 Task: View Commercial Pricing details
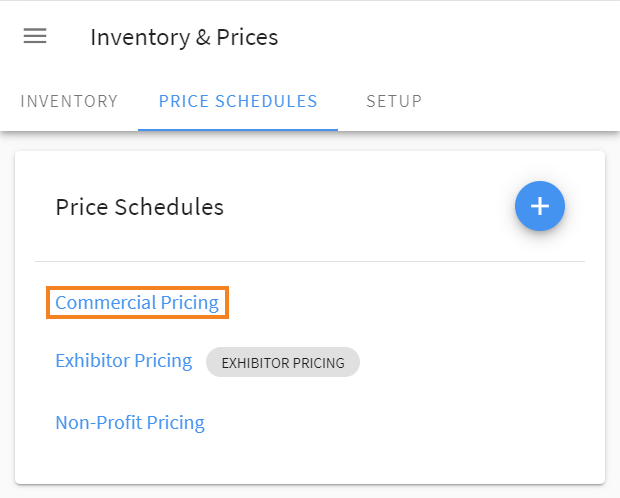137,303
